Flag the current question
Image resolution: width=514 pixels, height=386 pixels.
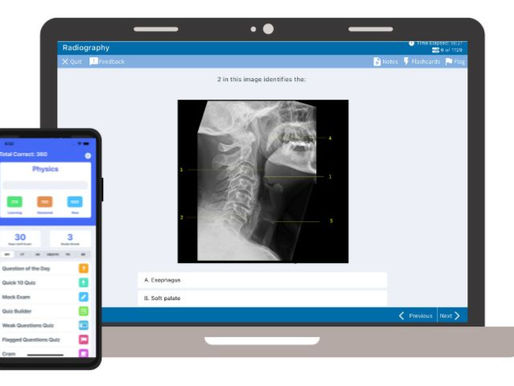pos(455,62)
